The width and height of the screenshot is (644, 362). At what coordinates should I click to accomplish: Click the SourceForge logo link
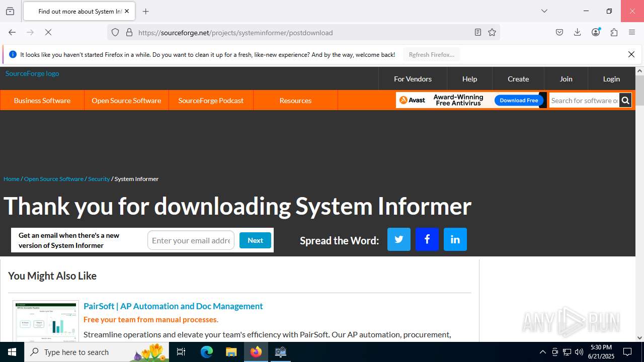click(x=32, y=73)
